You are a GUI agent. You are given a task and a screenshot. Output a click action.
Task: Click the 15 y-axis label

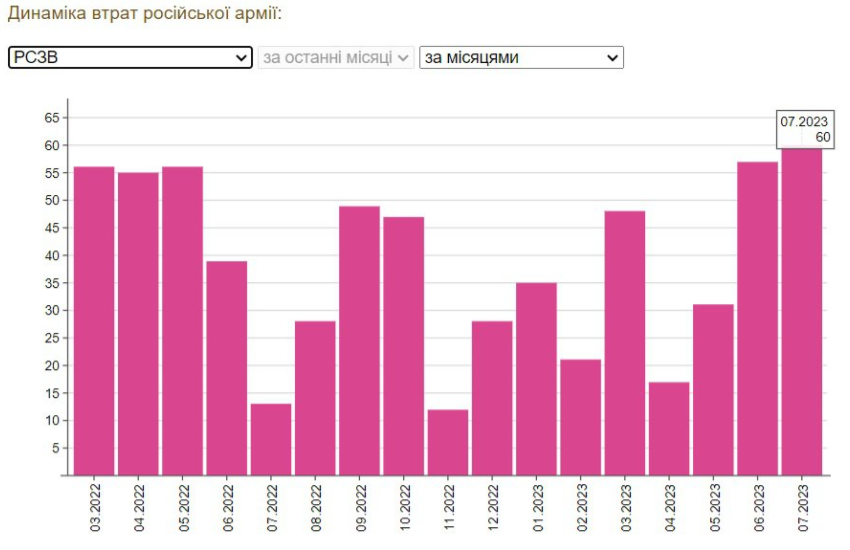click(52, 393)
